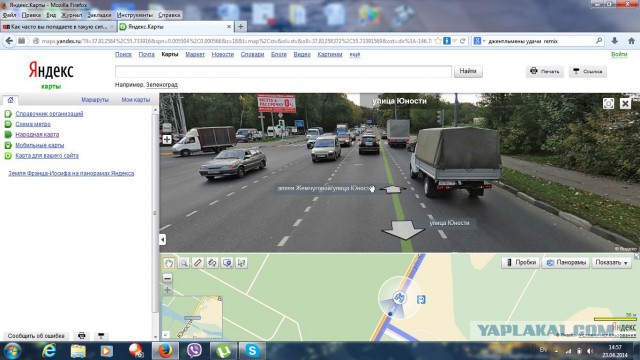This screenshot has height=360, width=640.
Task: Click Зеленоград example link
Action: coord(162,85)
